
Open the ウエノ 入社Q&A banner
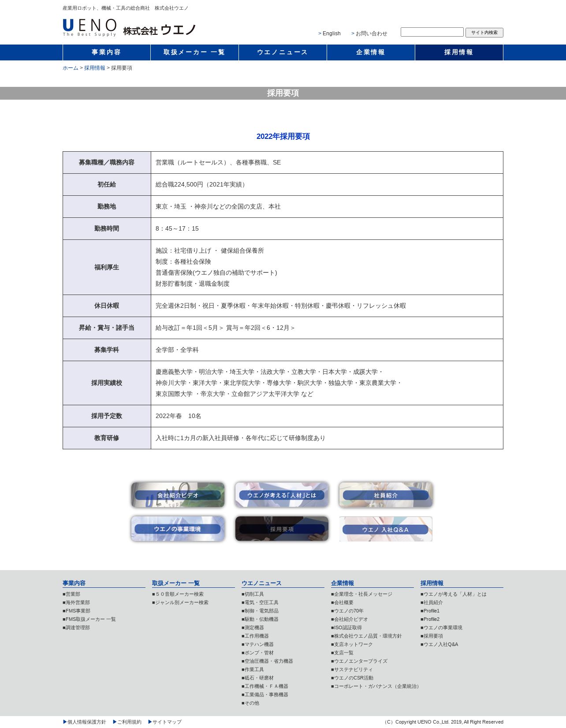pyautogui.click(x=386, y=529)
